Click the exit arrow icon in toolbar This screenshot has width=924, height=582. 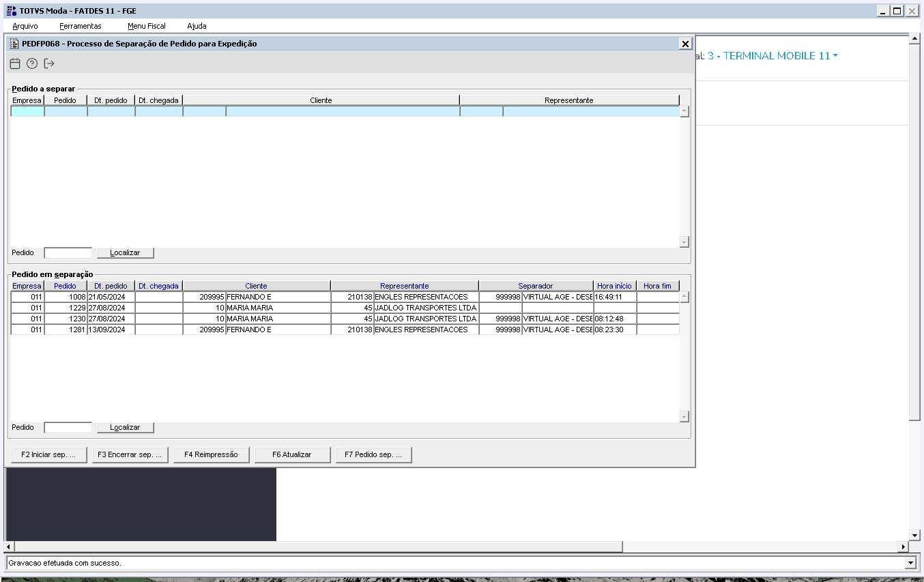[49, 63]
